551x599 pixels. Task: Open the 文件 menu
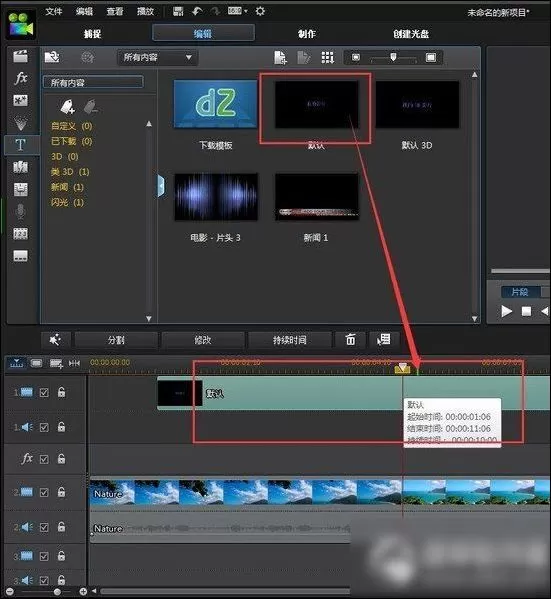tap(53, 11)
